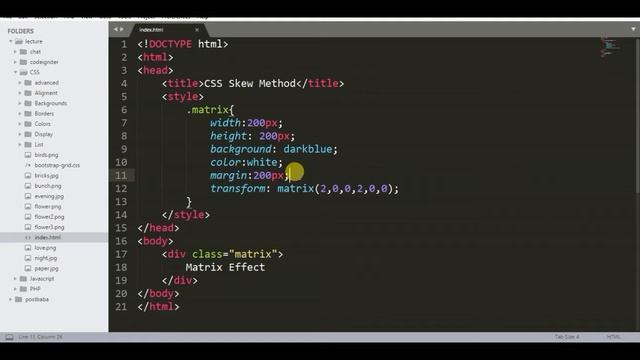The height and width of the screenshot is (360, 640).
Task: Click the code minimap preview
Action: (610, 47)
